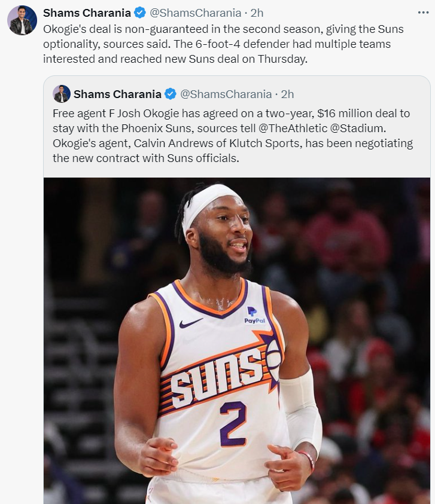Click the large profile avatar of main tweet
The width and height of the screenshot is (435, 504).
coord(22,20)
